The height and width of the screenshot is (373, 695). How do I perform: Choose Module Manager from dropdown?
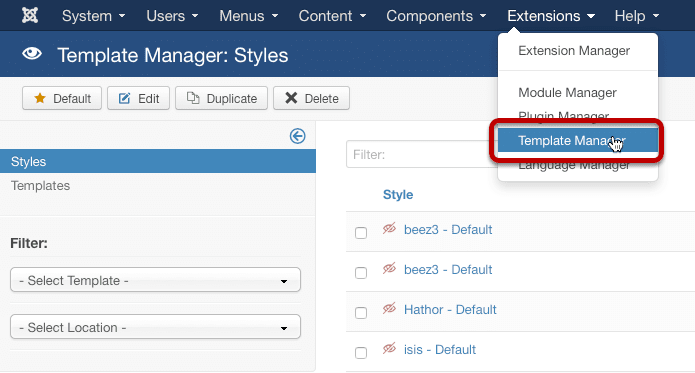[578, 93]
